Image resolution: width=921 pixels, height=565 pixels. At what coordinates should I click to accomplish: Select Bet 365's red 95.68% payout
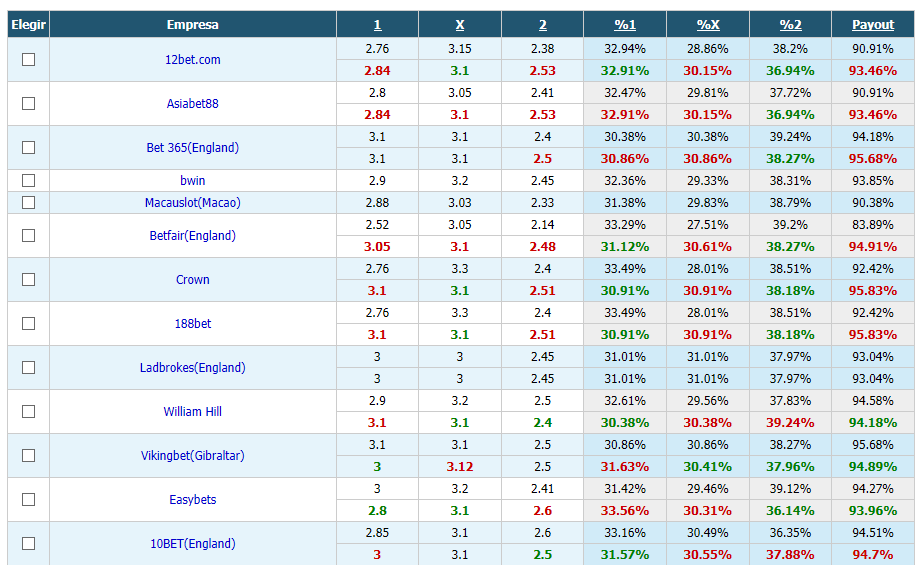873,159
